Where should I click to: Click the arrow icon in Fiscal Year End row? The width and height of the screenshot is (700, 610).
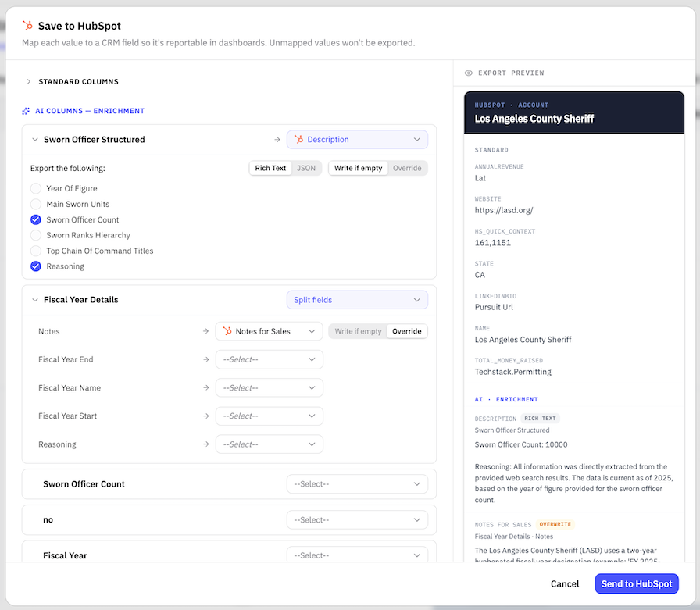pos(205,359)
